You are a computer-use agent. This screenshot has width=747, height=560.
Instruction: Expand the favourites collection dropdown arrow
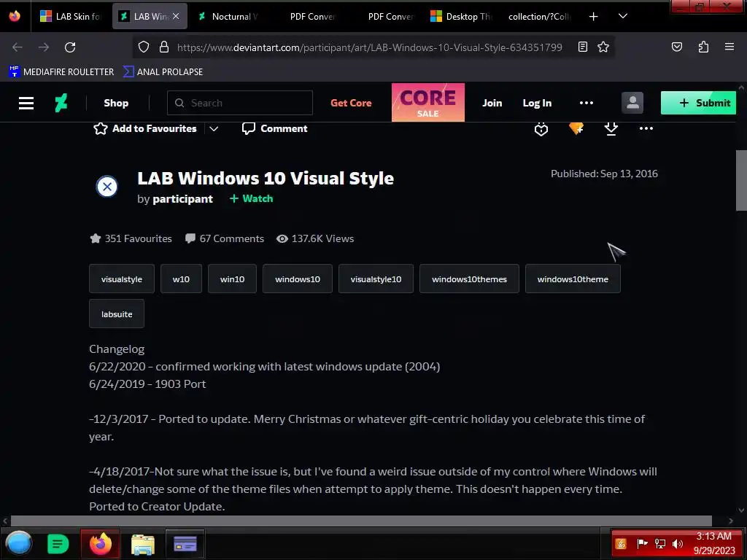pos(214,128)
